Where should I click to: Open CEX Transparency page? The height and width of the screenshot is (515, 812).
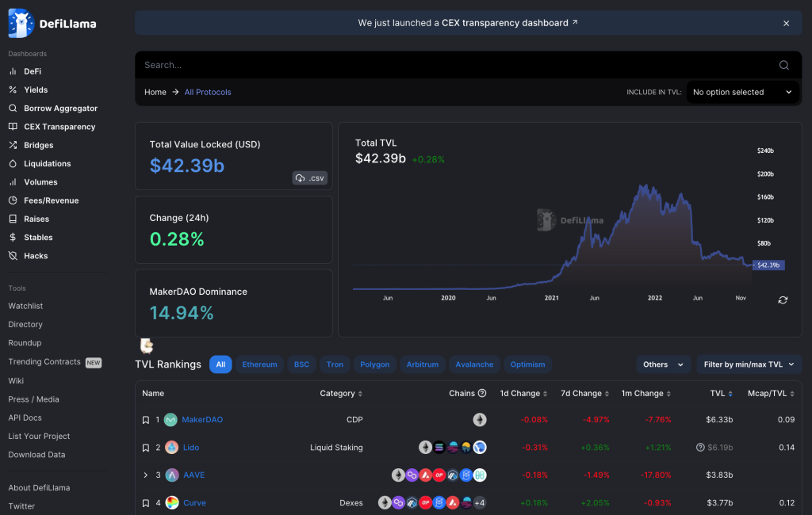coord(59,127)
